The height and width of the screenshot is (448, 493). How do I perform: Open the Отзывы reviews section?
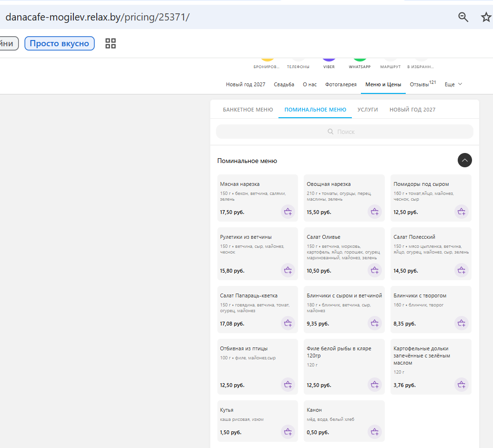pyautogui.click(x=423, y=84)
